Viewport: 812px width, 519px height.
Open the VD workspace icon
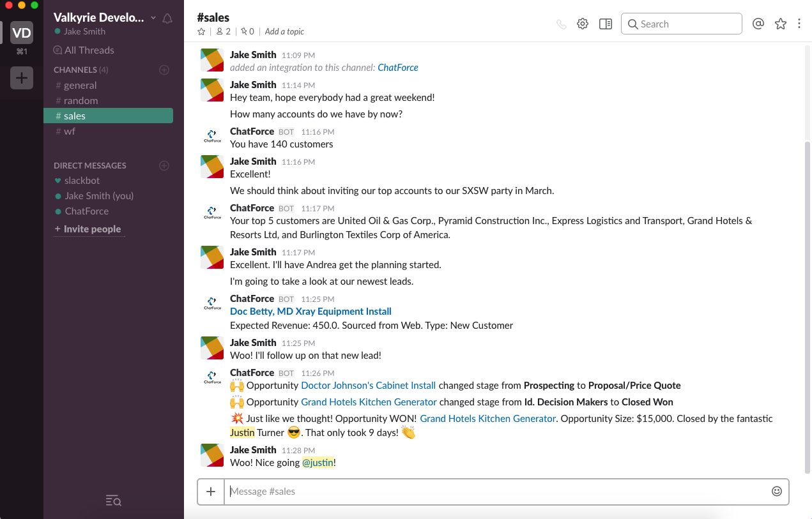(x=22, y=33)
